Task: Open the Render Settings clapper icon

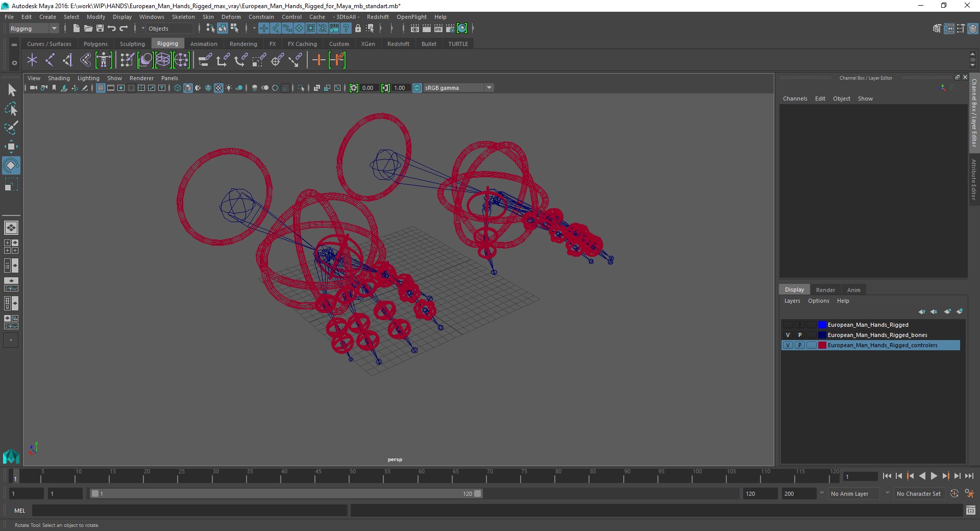Action: click(x=450, y=29)
